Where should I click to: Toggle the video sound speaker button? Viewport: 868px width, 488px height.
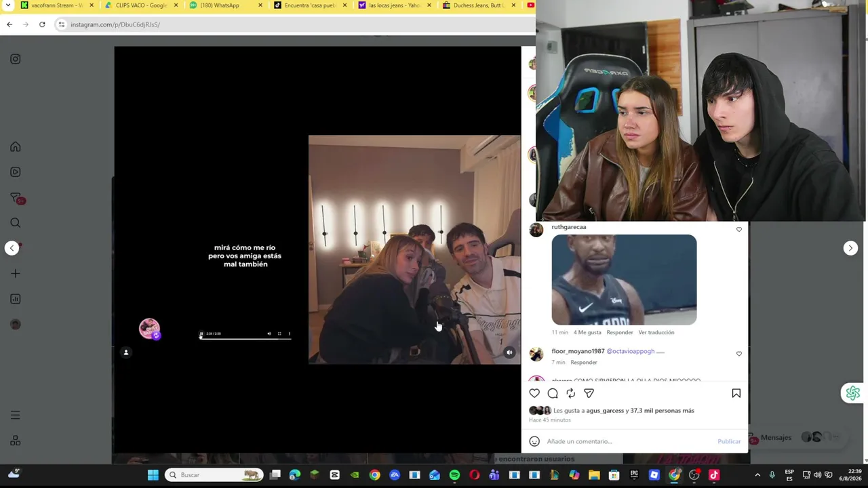(x=509, y=352)
